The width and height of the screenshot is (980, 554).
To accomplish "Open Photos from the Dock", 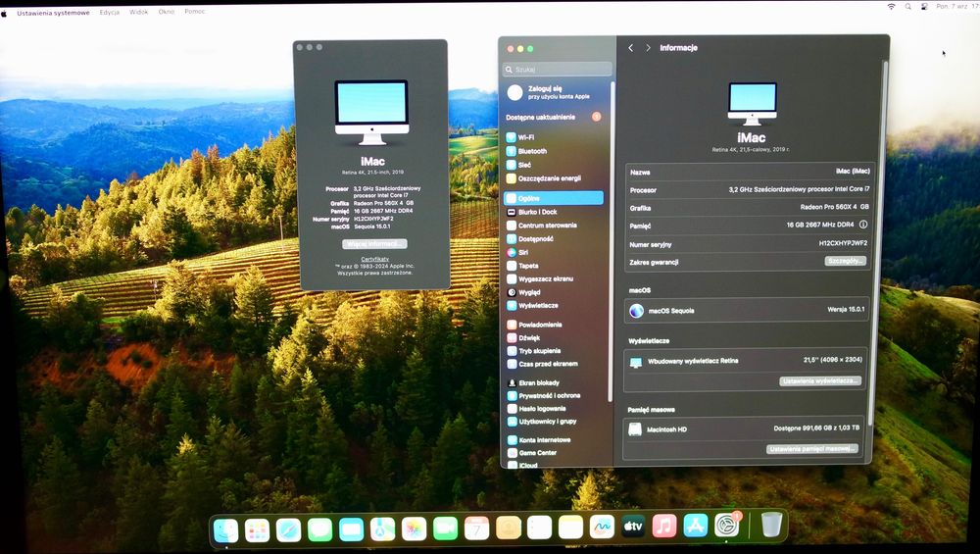I will (414, 529).
